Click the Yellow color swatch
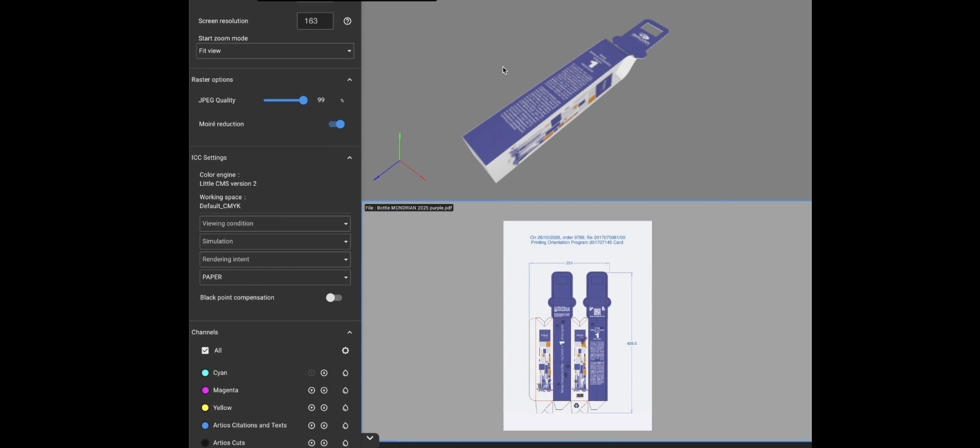This screenshot has height=448, width=980. 205,408
